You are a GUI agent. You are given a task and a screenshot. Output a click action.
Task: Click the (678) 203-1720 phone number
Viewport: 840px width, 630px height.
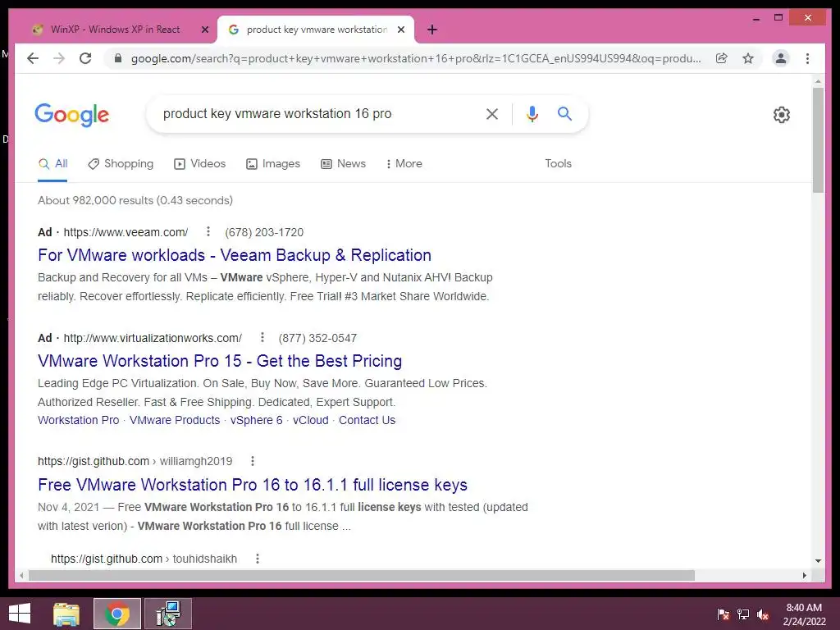(x=264, y=232)
